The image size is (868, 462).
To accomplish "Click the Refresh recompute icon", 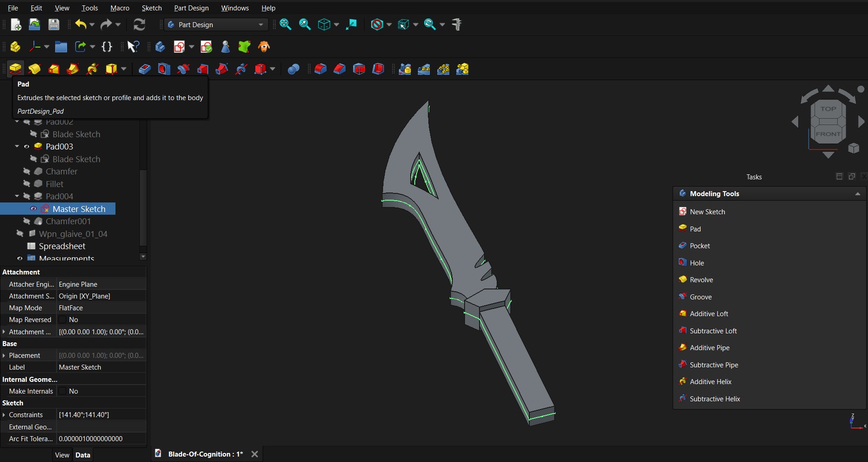I will point(139,24).
